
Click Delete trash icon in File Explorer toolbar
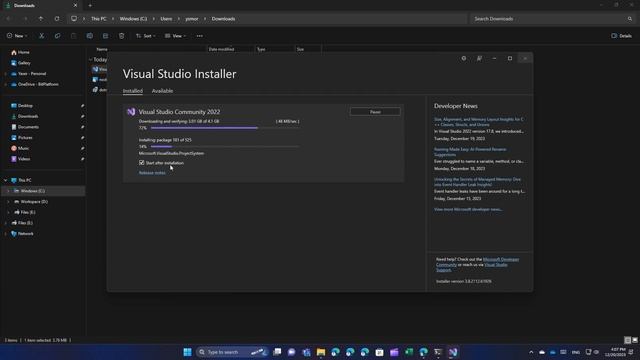[122, 36]
